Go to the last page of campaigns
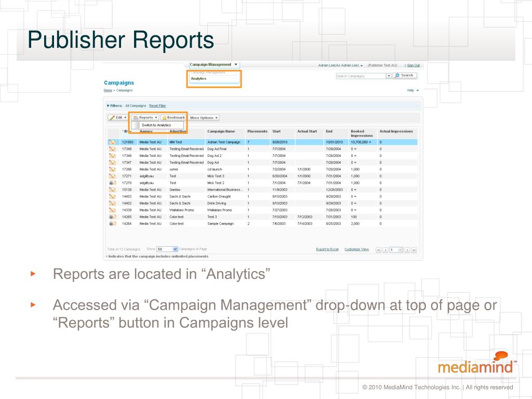 [414, 250]
